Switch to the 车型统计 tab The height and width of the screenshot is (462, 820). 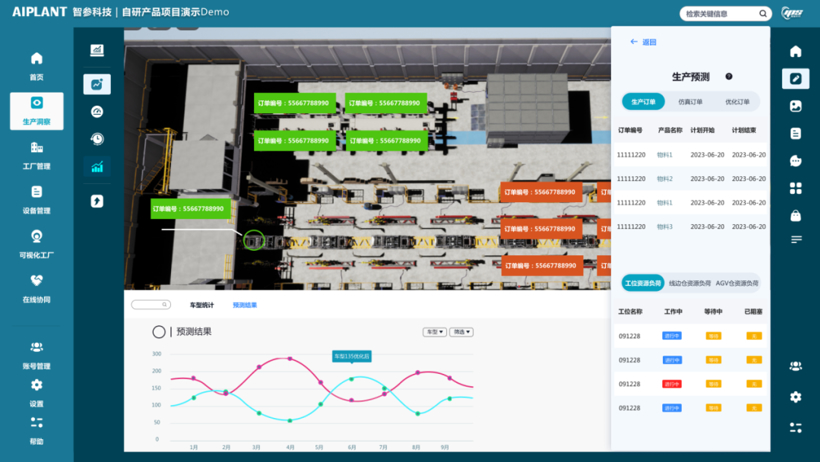coord(201,305)
